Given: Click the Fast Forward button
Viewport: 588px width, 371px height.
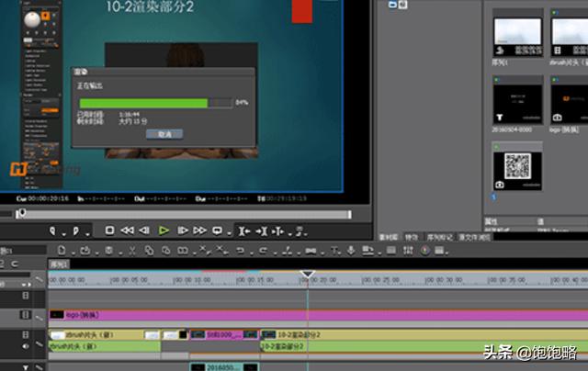Looking at the screenshot, I should coord(200,230).
